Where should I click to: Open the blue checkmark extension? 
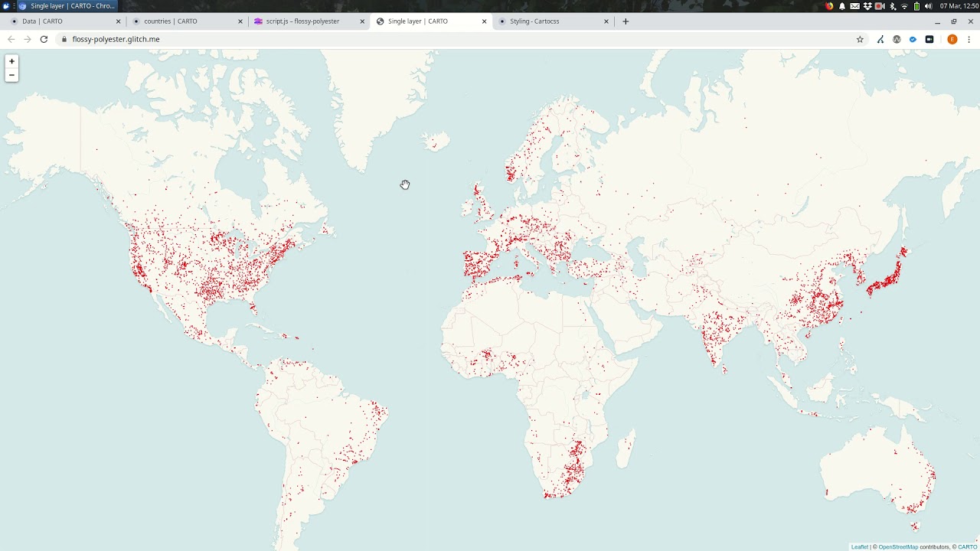(913, 39)
